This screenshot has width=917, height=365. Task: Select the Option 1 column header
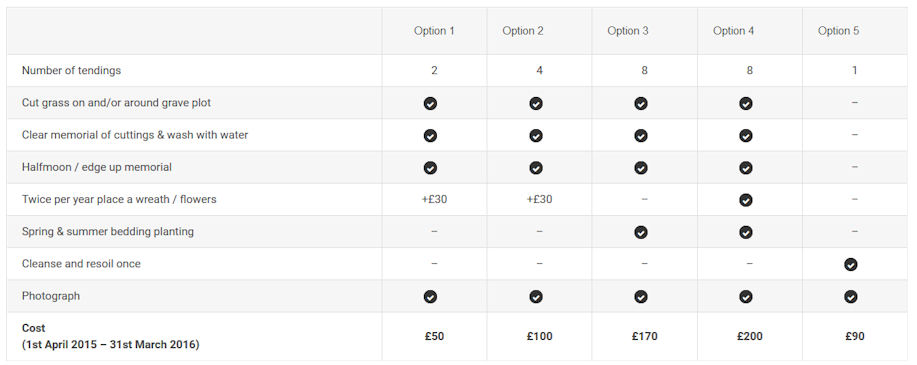coord(434,31)
